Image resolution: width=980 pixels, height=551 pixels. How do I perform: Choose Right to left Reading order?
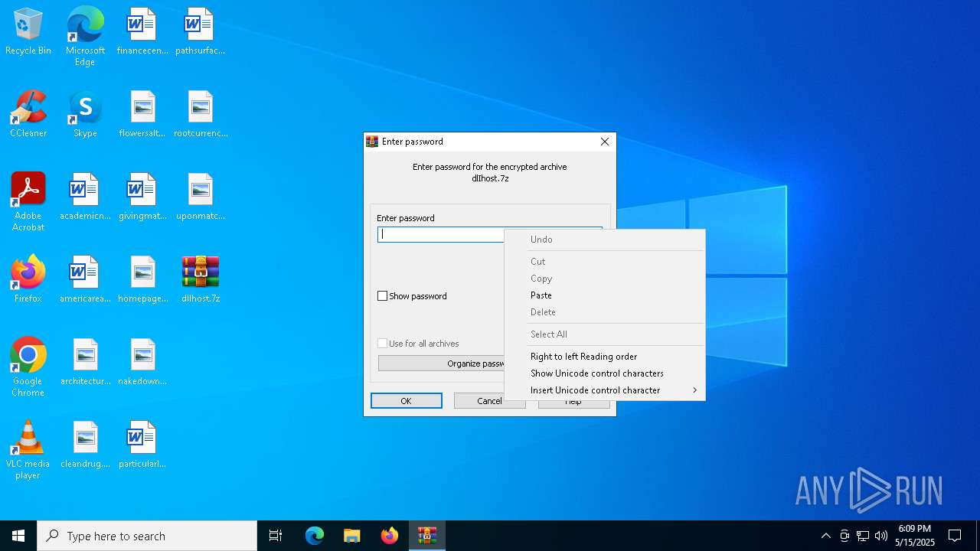coord(605,357)
